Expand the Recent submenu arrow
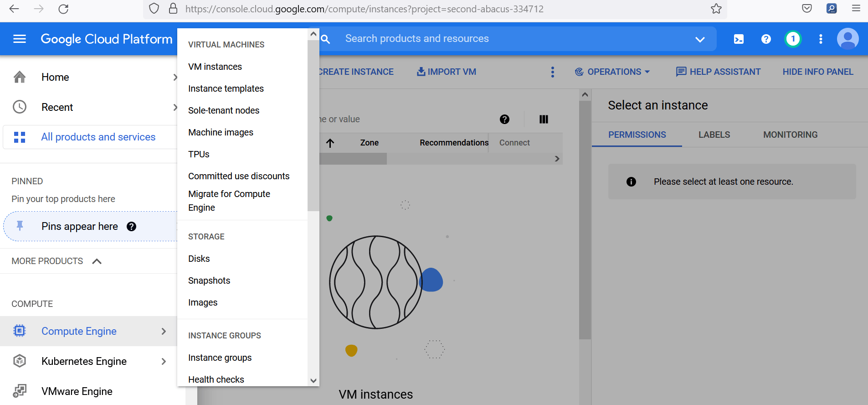The image size is (868, 405). point(175,107)
